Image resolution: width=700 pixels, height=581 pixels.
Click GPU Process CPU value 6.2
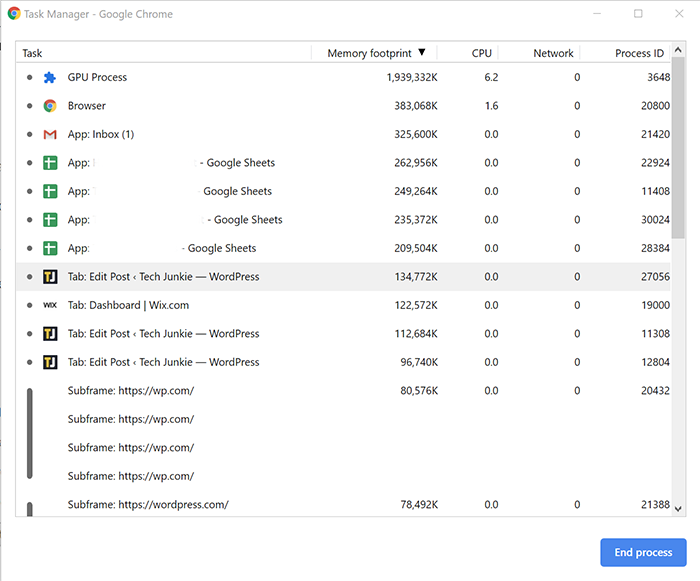491,78
